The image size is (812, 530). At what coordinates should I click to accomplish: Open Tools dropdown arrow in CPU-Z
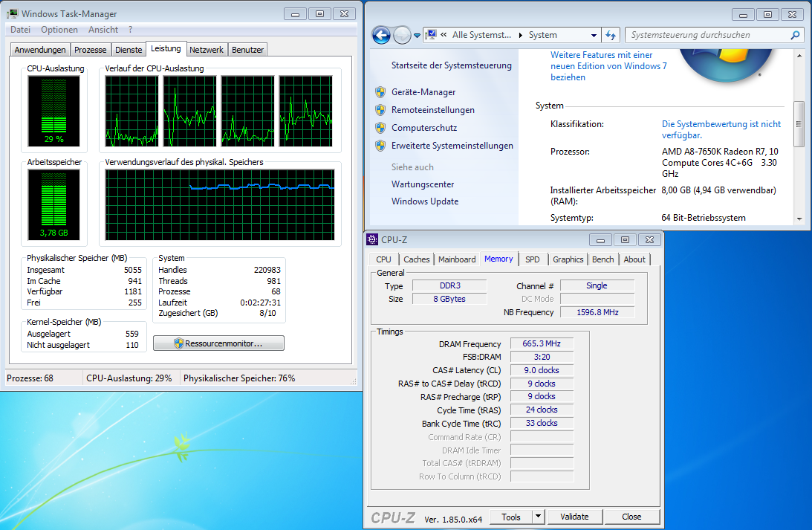click(x=538, y=517)
